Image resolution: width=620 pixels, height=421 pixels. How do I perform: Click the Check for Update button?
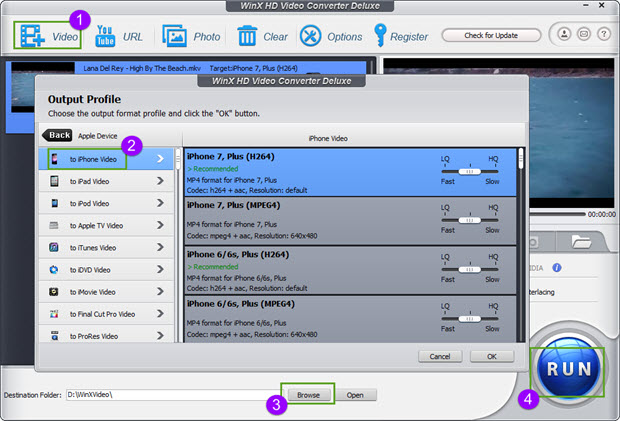(x=491, y=35)
